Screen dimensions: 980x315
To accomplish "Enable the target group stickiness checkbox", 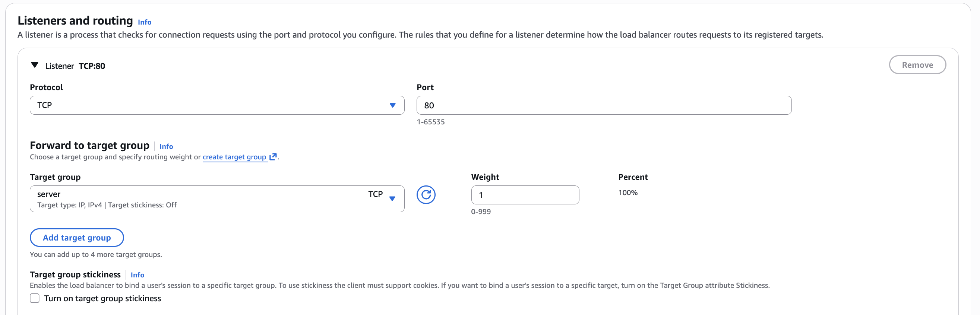I will (x=35, y=298).
